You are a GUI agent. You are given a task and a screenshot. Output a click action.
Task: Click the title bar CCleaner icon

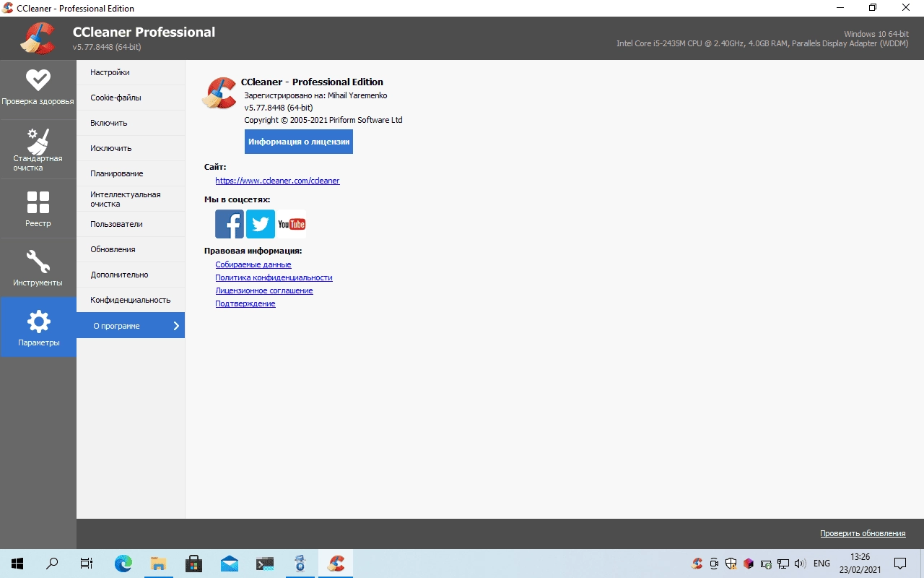[x=8, y=8]
